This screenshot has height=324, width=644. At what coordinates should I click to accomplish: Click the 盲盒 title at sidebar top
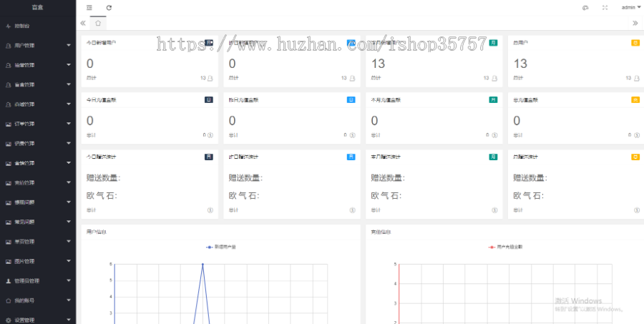coord(38,7)
